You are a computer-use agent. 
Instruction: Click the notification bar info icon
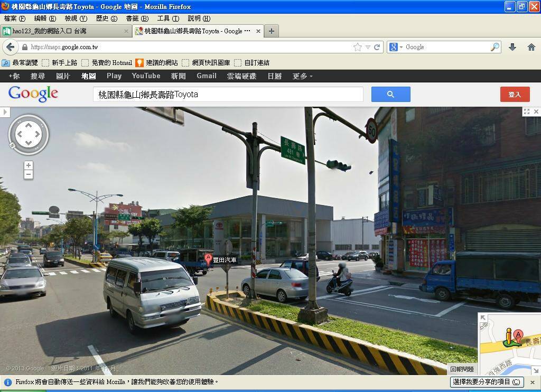pyautogui.click(x=8, y=382)
